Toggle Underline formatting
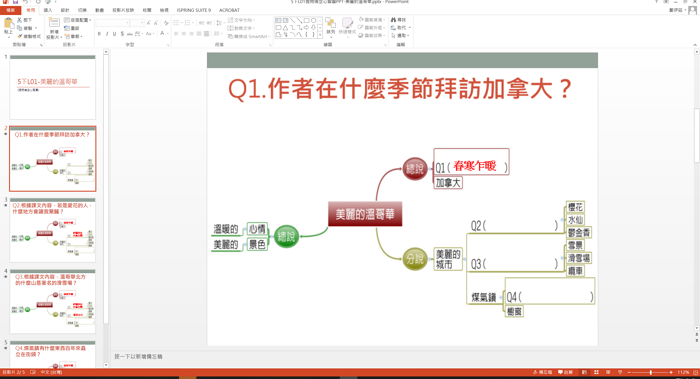Image resolution: width=700 pixels, height=379 pixels. [x=114, y=34]
